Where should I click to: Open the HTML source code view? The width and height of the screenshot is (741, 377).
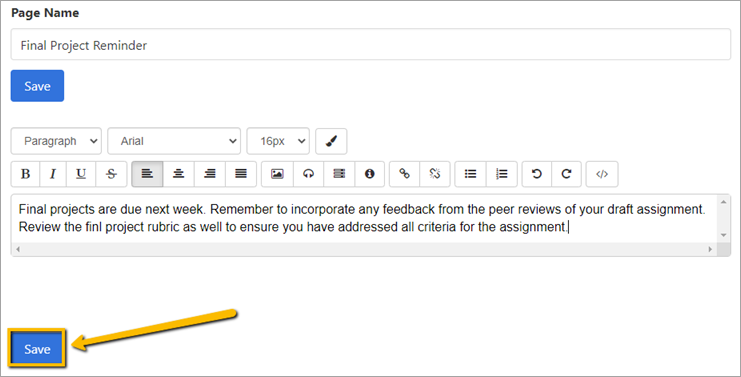602,174
